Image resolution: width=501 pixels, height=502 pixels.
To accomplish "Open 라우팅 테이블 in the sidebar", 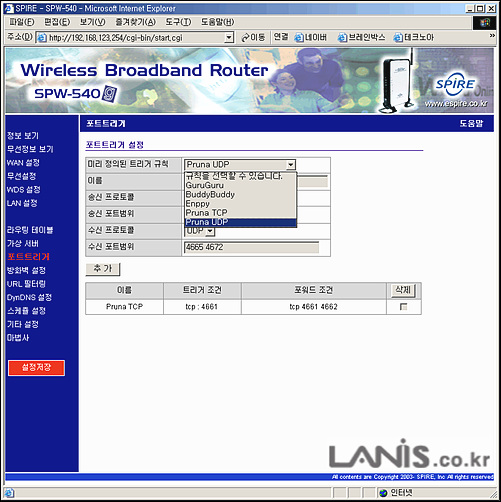I will pos(30,230).
